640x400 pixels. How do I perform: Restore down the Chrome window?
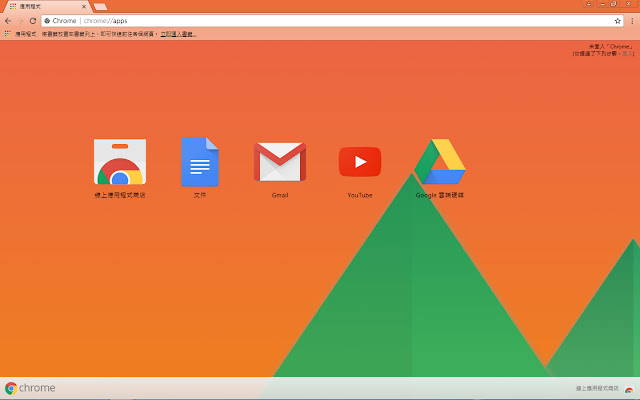(x=613, y=4)
